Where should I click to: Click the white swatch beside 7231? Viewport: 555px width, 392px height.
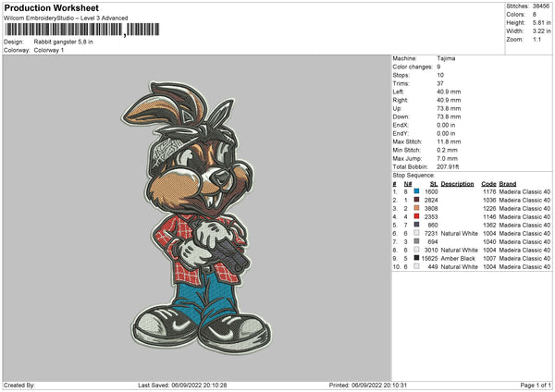(416, 233)
